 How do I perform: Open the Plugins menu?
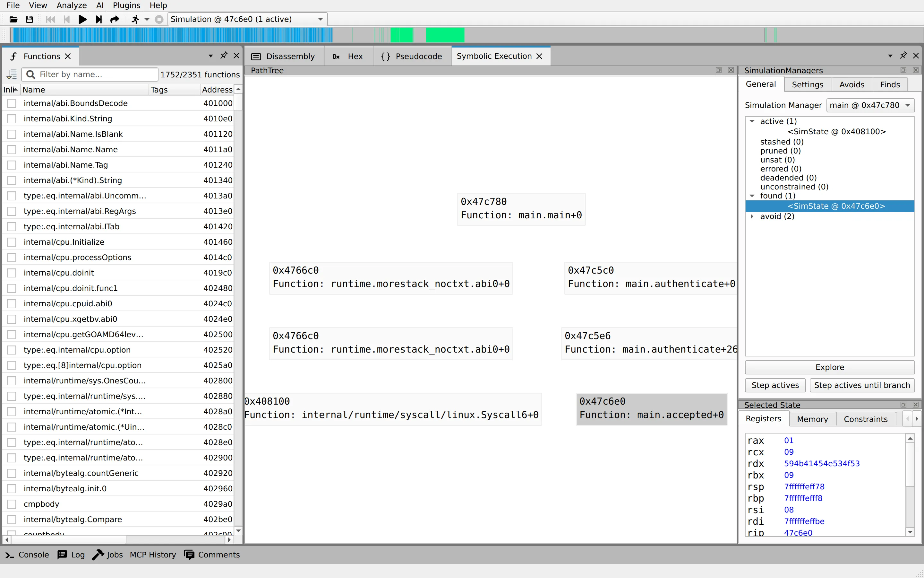(x=126, y=5)
